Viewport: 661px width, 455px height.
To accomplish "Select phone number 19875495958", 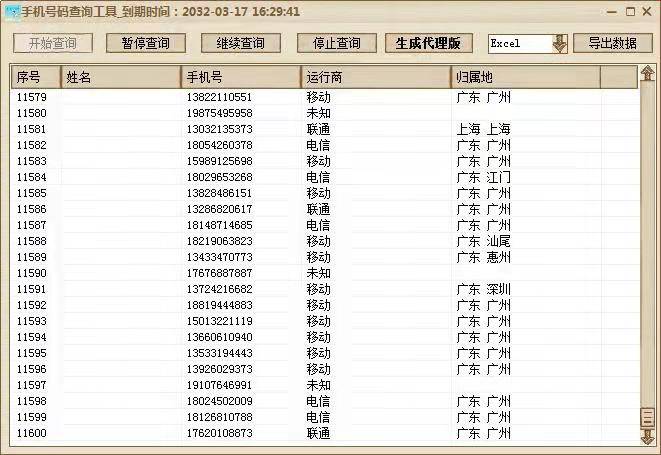I will [219, 113].
